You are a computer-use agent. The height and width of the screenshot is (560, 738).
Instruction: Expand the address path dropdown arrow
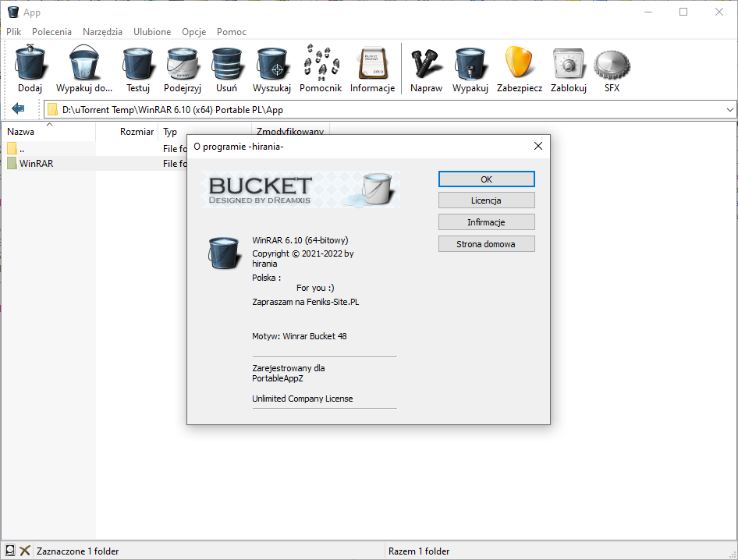729,110
